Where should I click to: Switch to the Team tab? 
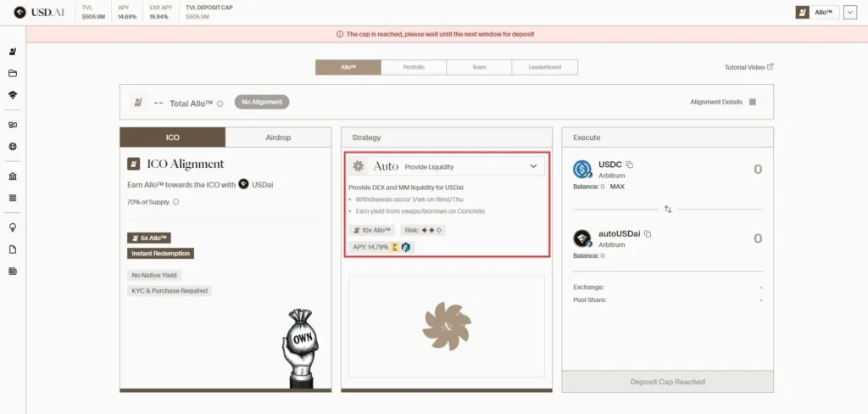pyautogui.click(x=479, y=67)
